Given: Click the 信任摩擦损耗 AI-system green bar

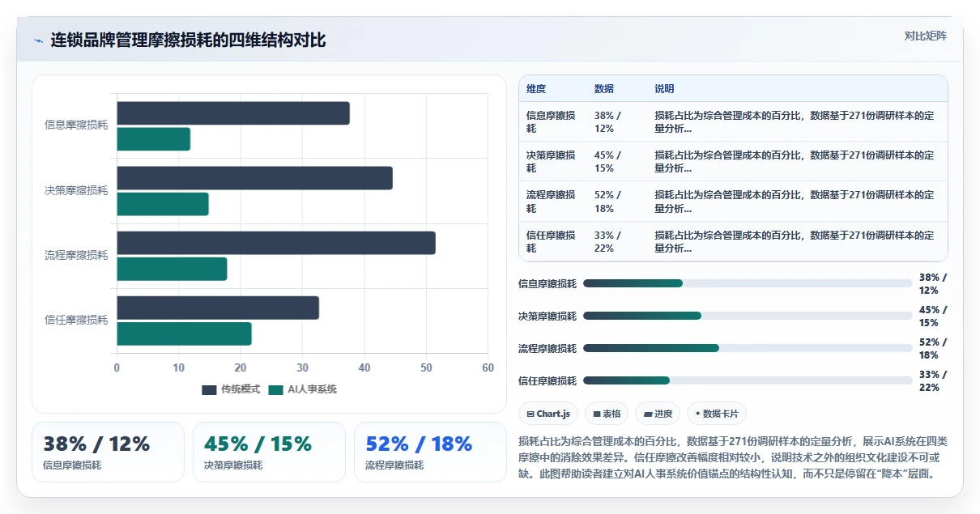Looking at the screenshot, I should (185, 333).
